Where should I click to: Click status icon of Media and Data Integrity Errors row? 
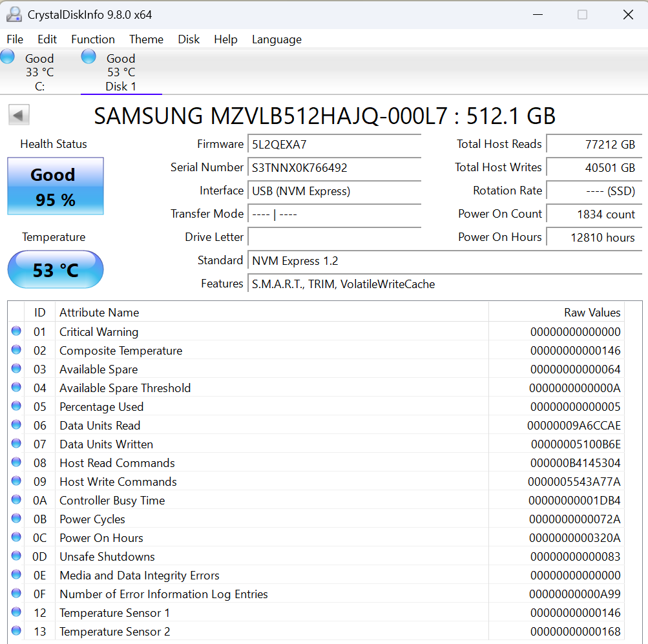coord(16,574)
